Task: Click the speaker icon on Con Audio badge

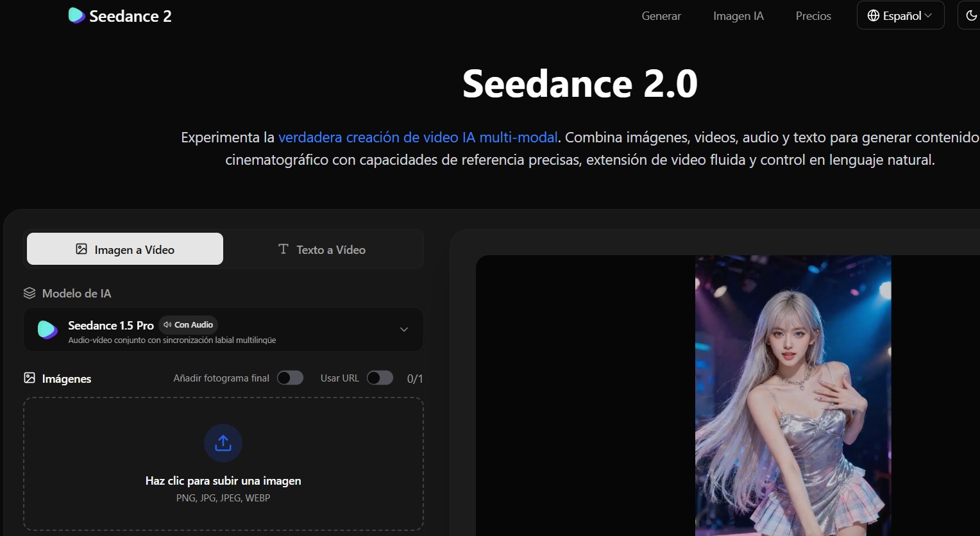Action: [167, 324]
